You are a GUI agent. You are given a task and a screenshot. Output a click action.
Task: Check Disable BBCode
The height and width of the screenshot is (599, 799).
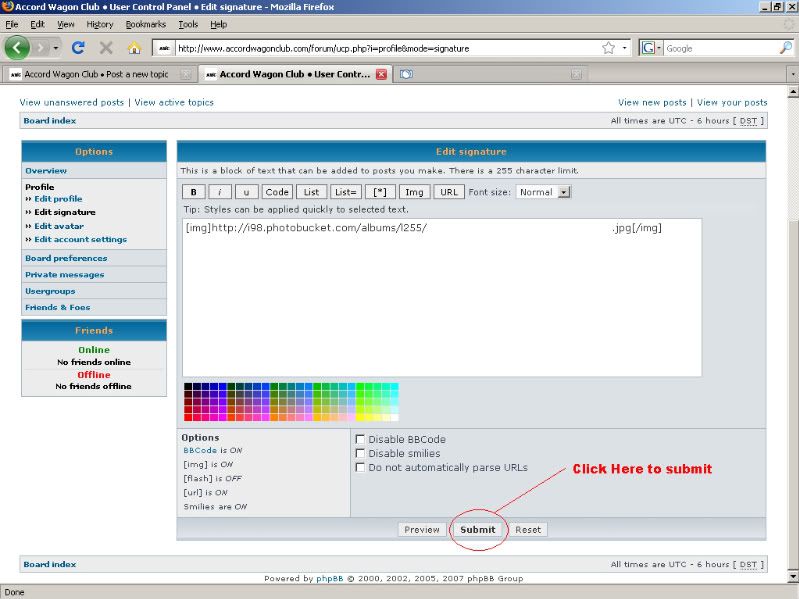pos(360,439)
